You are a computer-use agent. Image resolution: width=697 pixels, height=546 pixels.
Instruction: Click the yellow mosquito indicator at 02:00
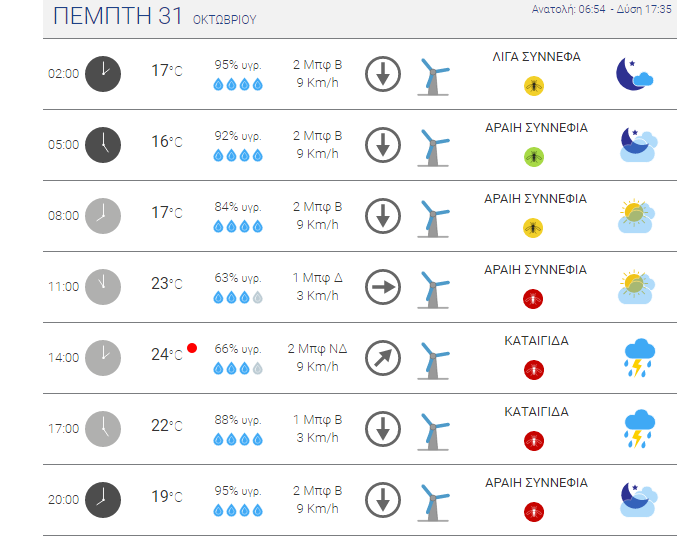coord(534,86)
